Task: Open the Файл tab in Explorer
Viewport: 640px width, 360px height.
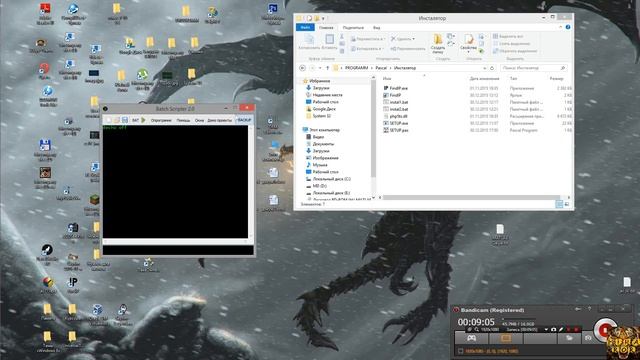Action: pos(305,27)
